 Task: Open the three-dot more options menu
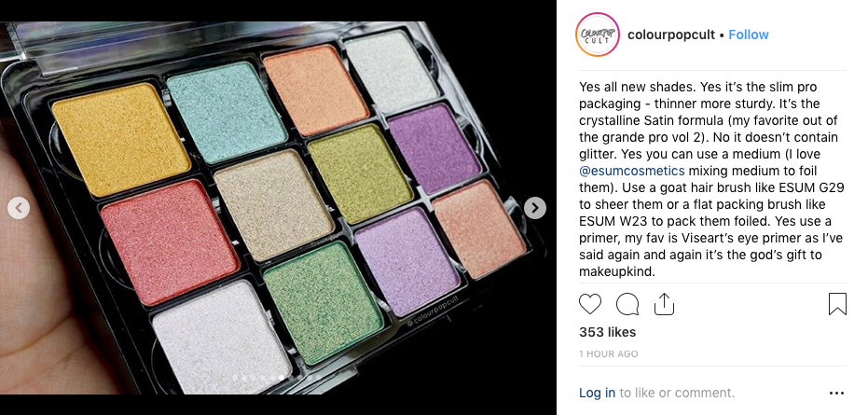tap(837, 394)
